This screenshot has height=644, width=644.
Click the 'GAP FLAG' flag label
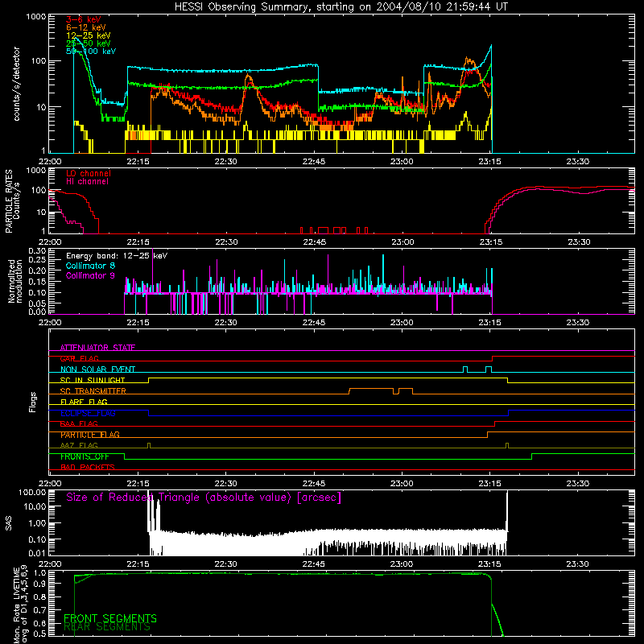79,358
